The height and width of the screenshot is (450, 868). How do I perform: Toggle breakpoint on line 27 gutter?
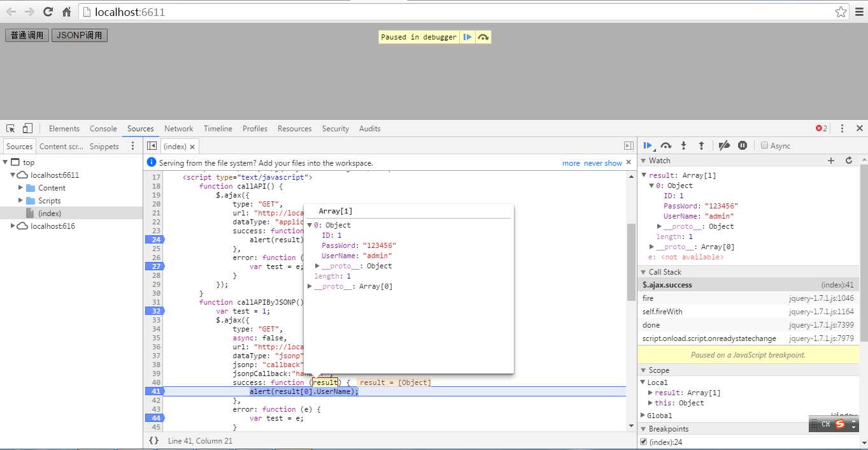click(x=154, y=266)
